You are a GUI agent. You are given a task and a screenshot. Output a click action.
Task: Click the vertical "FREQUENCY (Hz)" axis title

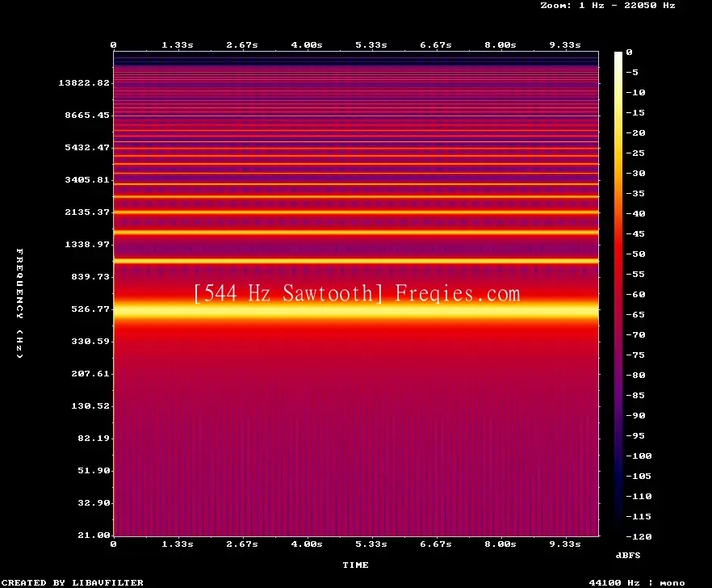point(19,303)
